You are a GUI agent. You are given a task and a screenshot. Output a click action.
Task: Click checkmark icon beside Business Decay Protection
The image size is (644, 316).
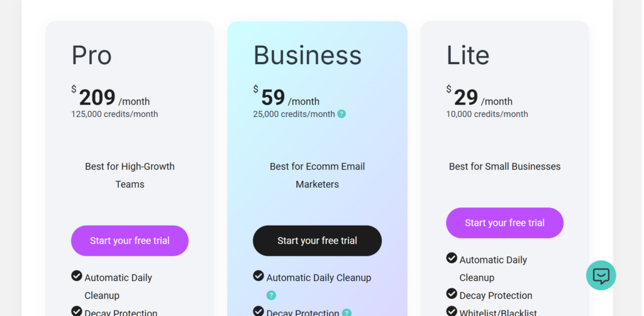coord(258,311)
